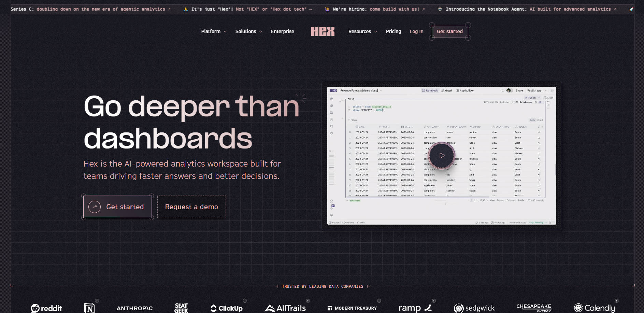Click the Log In link

click(416, 31)
